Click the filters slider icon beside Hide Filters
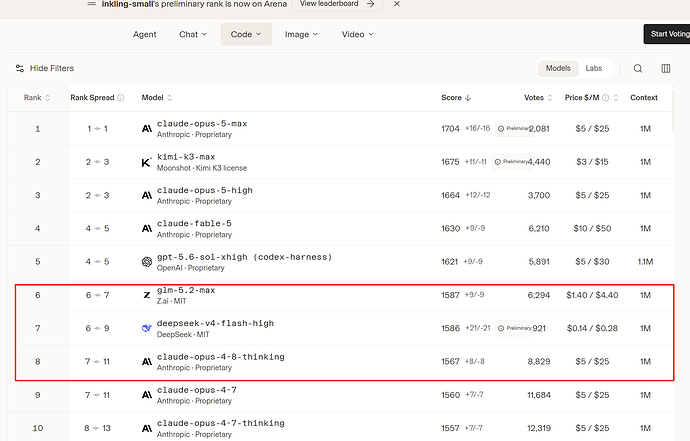 click(20, 68)
